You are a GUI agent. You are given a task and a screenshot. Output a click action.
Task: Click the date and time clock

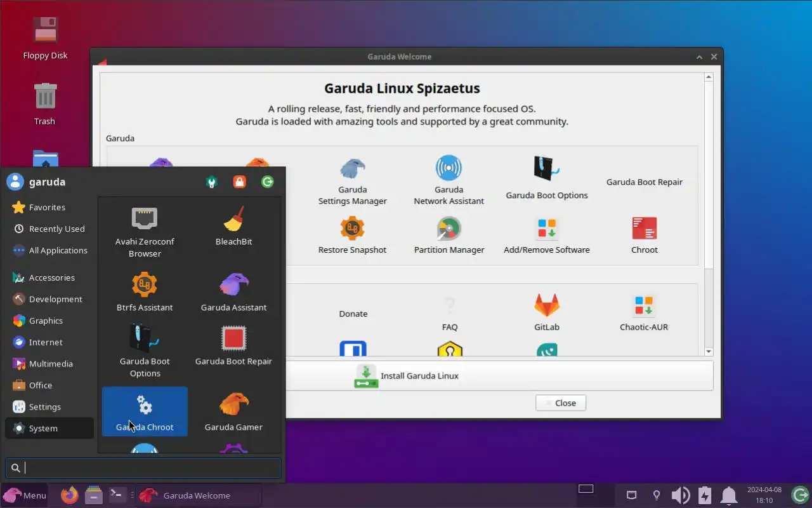tap(764, 495)
